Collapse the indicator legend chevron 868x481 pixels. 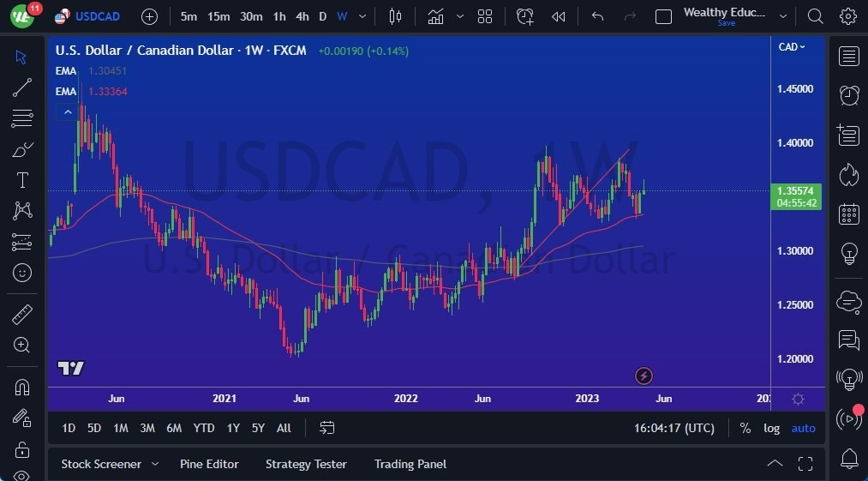[68, 112]
